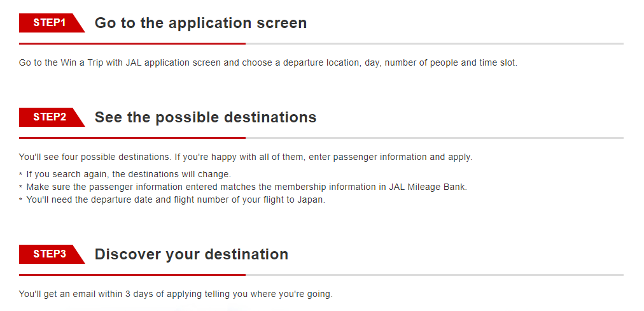Click 'You'll see four possible destinations' sentence
The width and height of the screenshot is (644, 311).
point(246,157)
